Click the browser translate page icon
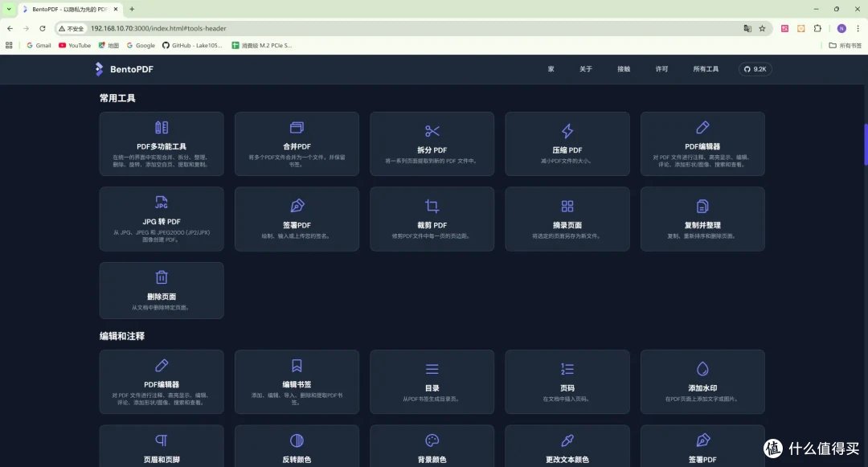The width and height of the screenshot is (868, 467). (x=747, y=28)
